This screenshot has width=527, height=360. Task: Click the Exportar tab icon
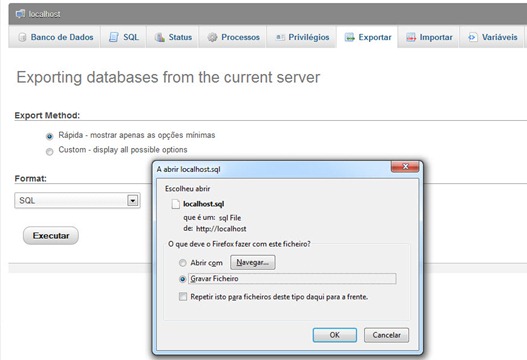pos(350,37)
